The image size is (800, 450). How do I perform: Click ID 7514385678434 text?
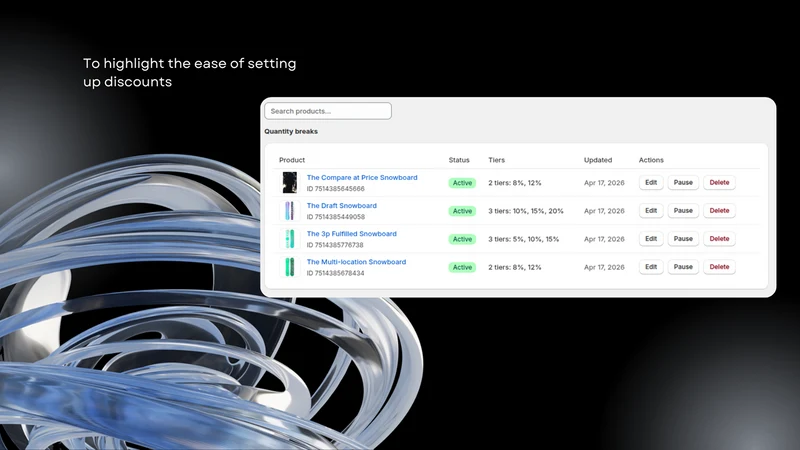(336, 273)
